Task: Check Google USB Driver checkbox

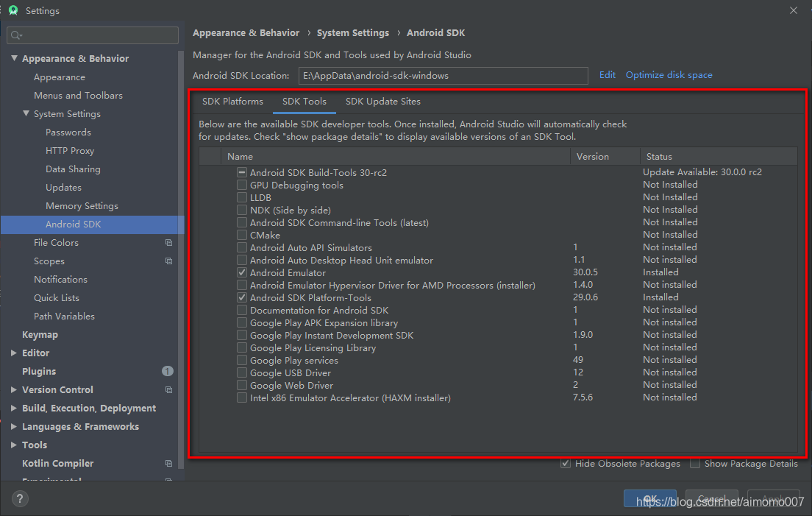Action: pos(242,372)
